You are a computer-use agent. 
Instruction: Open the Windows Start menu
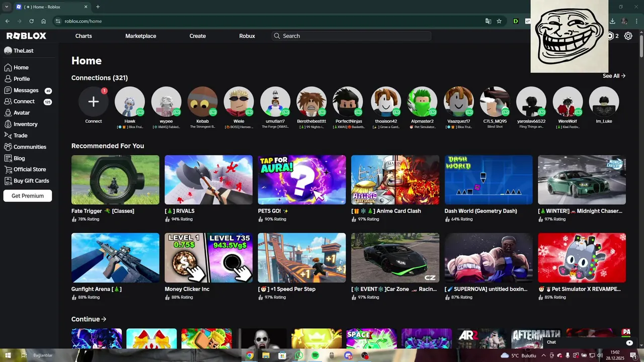coord(8,355)
